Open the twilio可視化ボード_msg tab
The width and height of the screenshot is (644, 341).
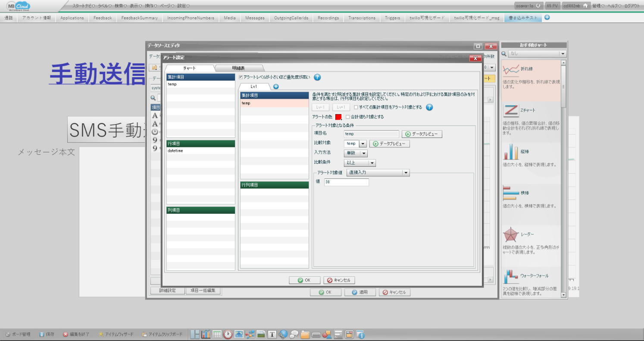477,18
